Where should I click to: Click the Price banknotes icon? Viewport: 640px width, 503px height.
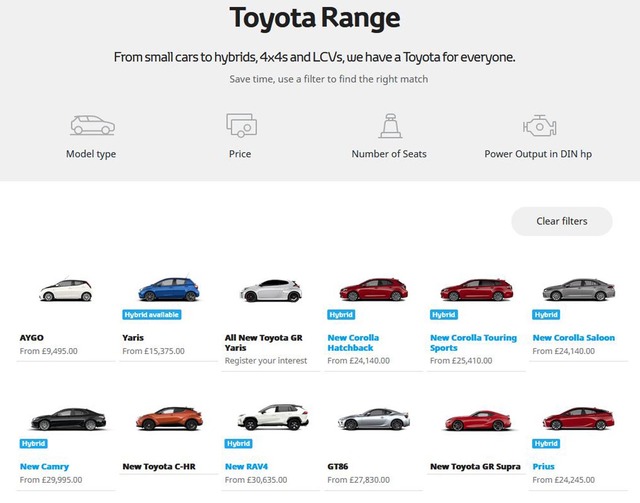tap(241, 125)
